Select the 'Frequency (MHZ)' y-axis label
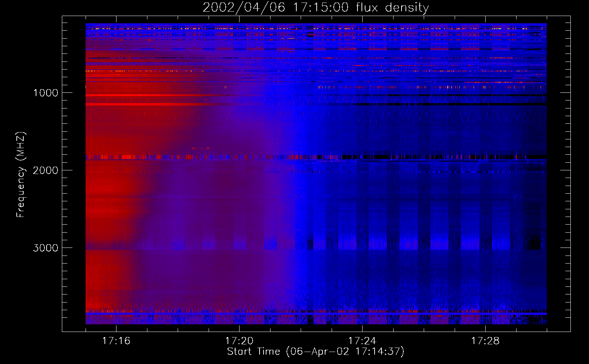The image size is (589, 364). point(21,175)
